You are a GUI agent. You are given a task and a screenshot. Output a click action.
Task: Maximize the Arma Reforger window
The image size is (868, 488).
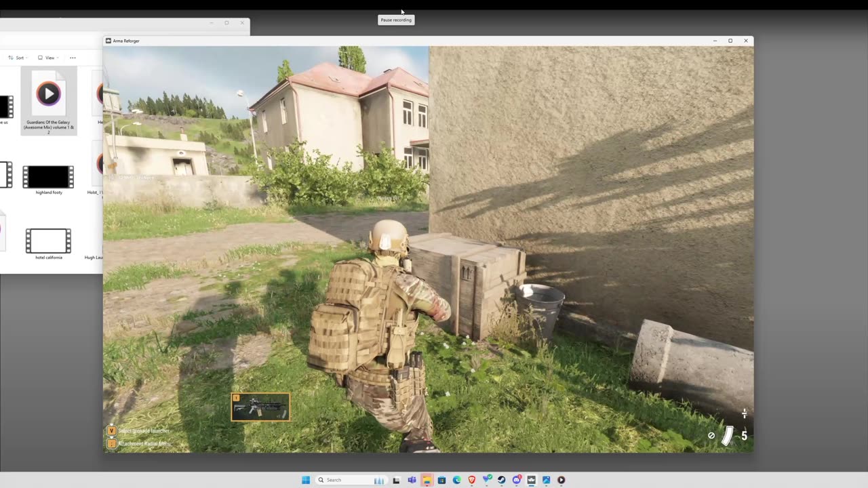(730, 41)
